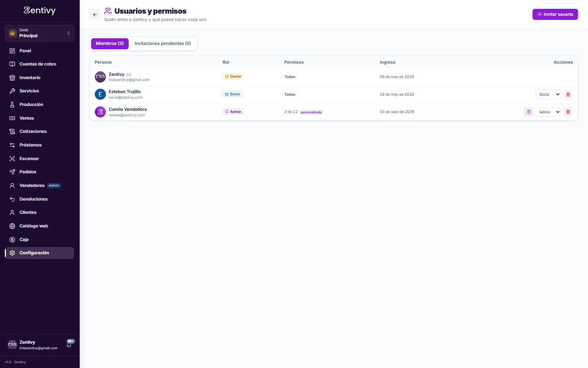Click the personalizado permissions tag
Image resolution: width=588 pixels, height=368 pixels.
(311, 112)
